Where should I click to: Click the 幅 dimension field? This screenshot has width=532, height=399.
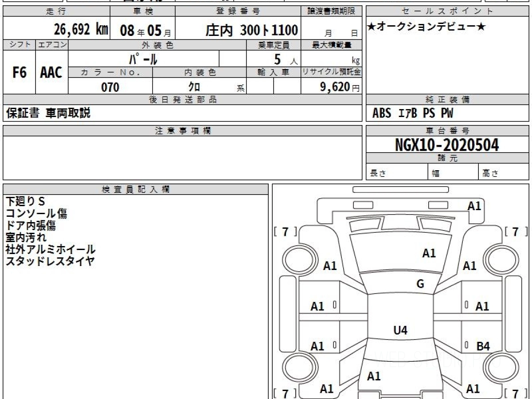pyautogui.click(x=453, y=172)
